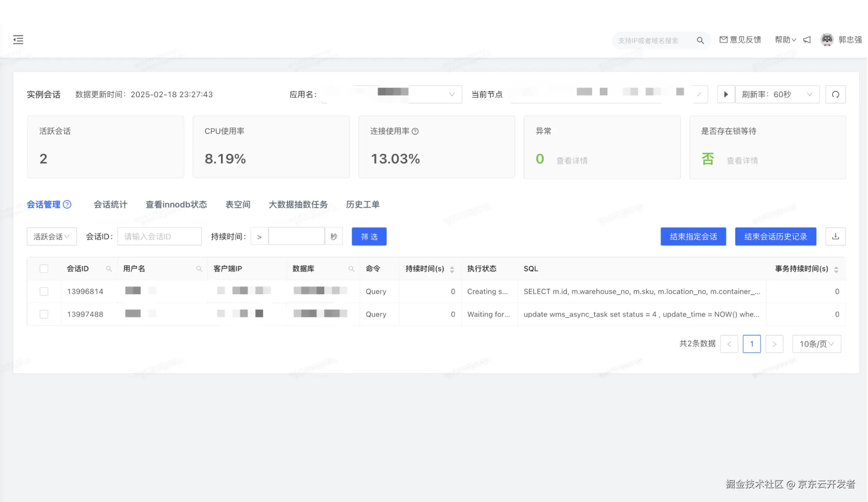Click search icon in 会话ID column header
Image resolution: width=868 pixels, height=502 pixels.
109,269
